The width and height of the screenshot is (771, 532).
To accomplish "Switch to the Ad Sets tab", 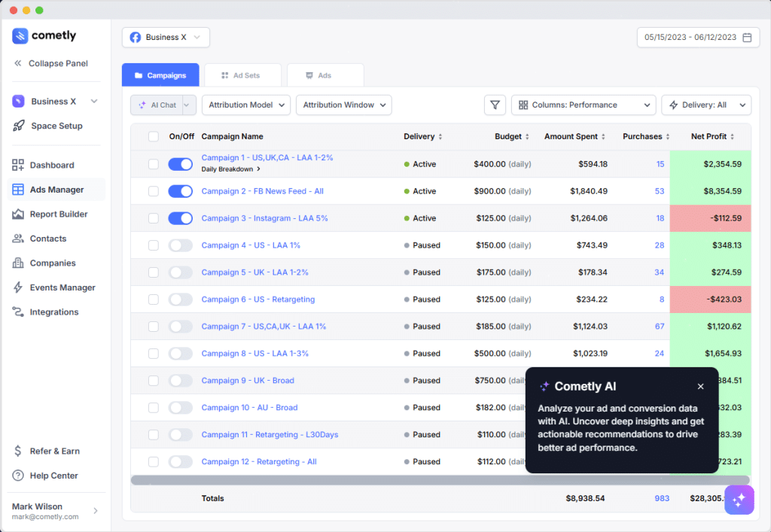I will (242, 75).
